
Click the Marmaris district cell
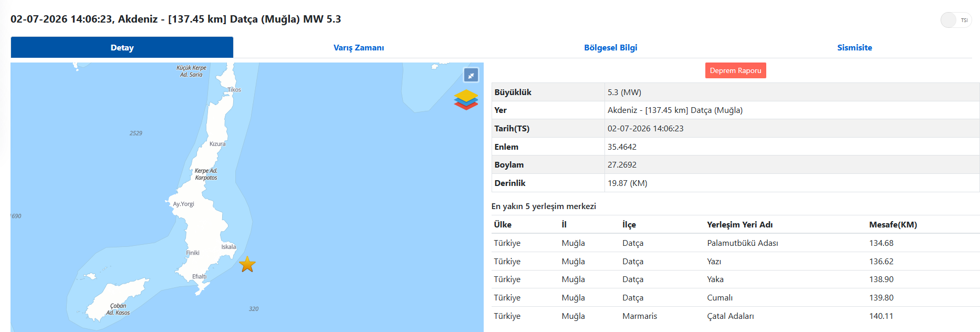640,316
